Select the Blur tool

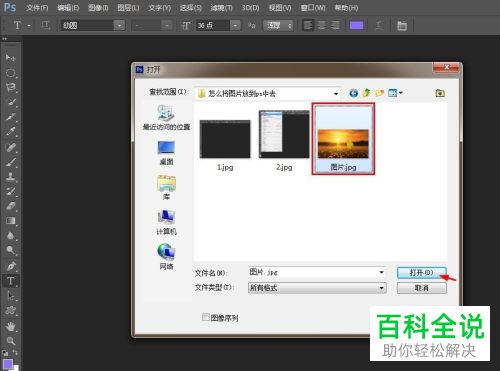[10, 235]
